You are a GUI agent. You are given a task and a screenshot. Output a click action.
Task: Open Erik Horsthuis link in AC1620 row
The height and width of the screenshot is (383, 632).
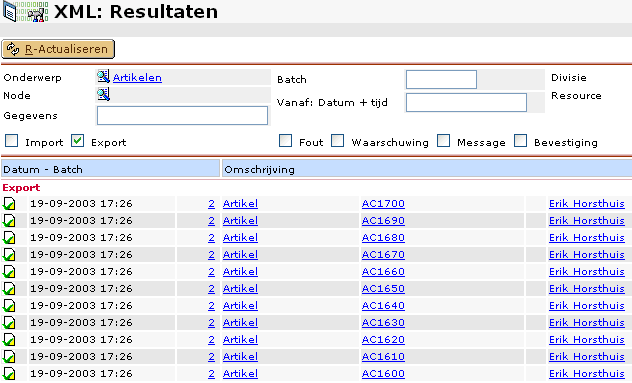(586, 339)
